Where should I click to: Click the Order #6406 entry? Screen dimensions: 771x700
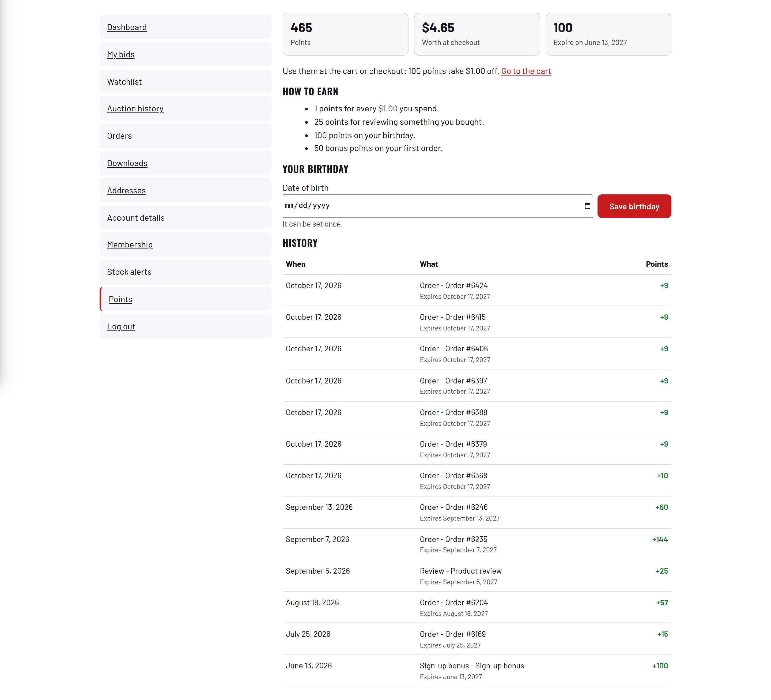(453, 349)
